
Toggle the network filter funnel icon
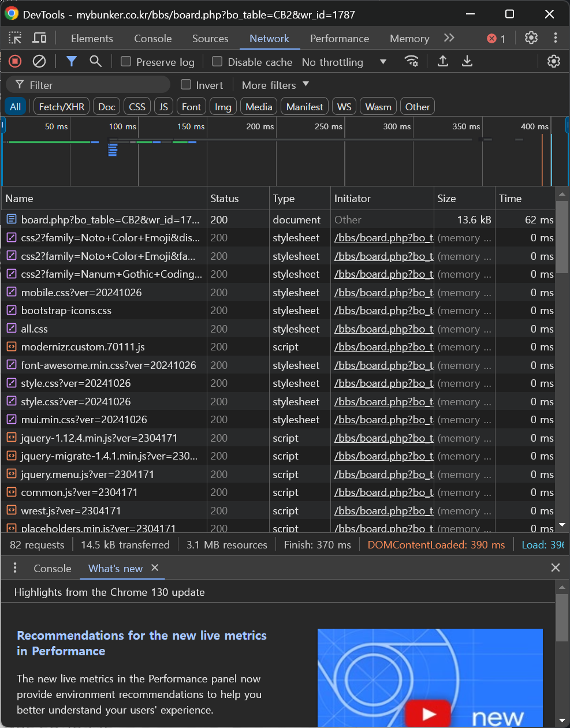[72, 61]
